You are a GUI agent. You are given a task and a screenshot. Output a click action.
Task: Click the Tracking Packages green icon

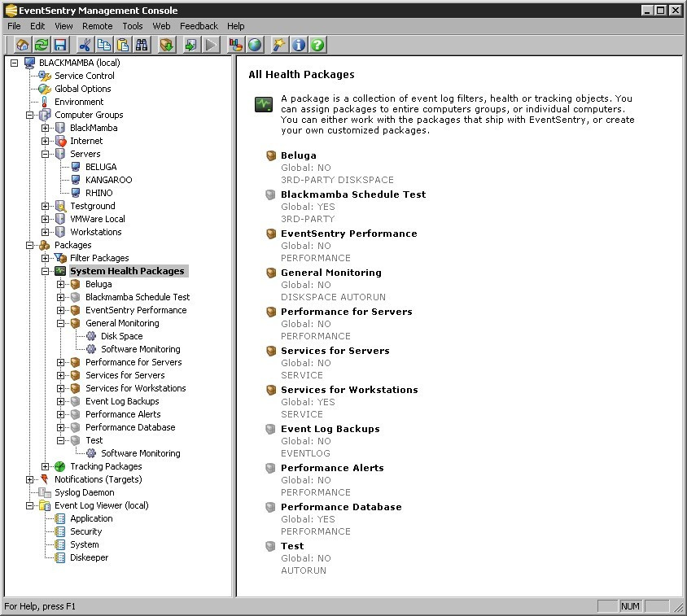[60, 466]
